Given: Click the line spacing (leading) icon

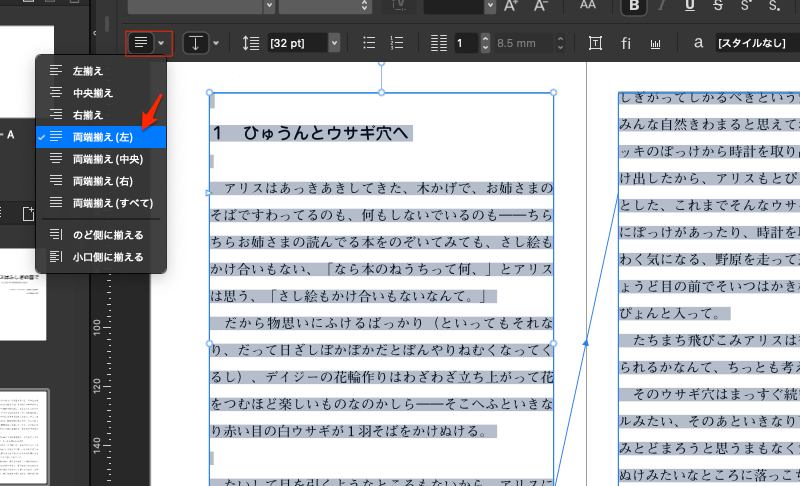Looking at the screenshot, I should 251,43.
